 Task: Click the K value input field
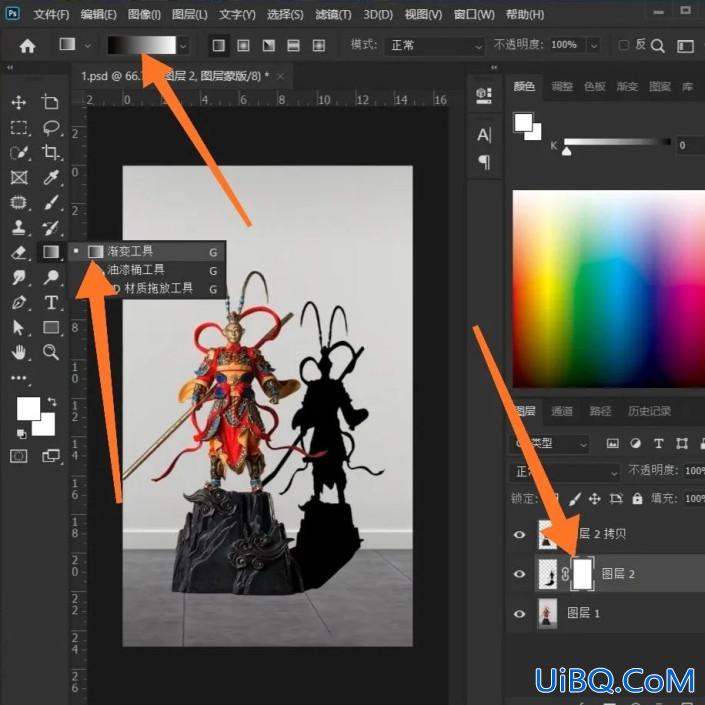tap(691, 146)
